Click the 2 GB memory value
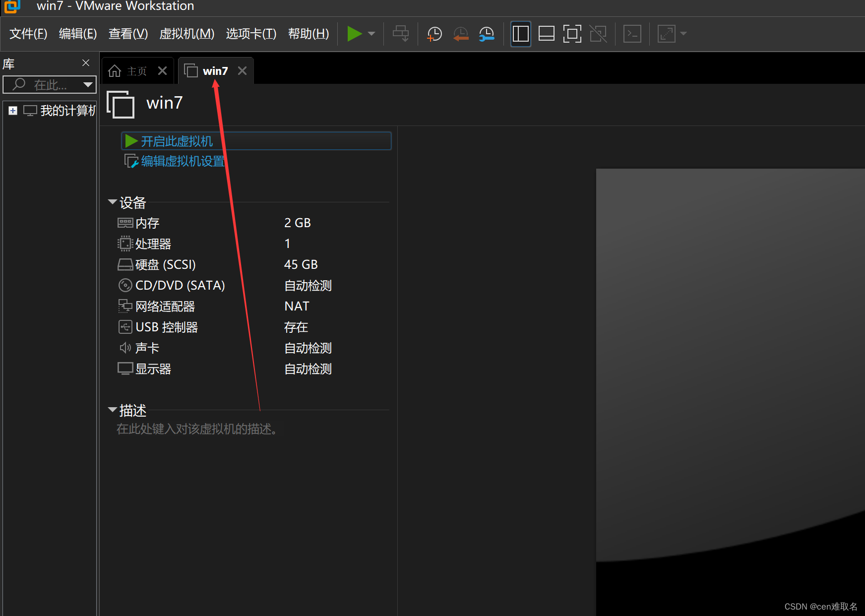Screen dimensions: 865x616 [x=298, y=223]
